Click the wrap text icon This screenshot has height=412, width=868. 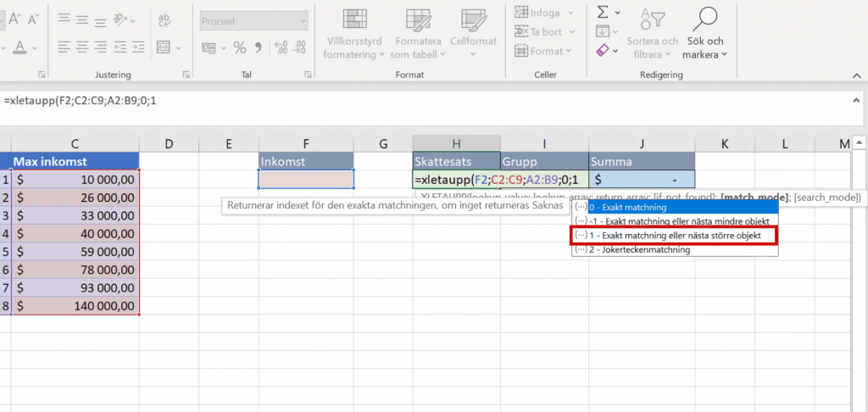click(x=164, y=19)
